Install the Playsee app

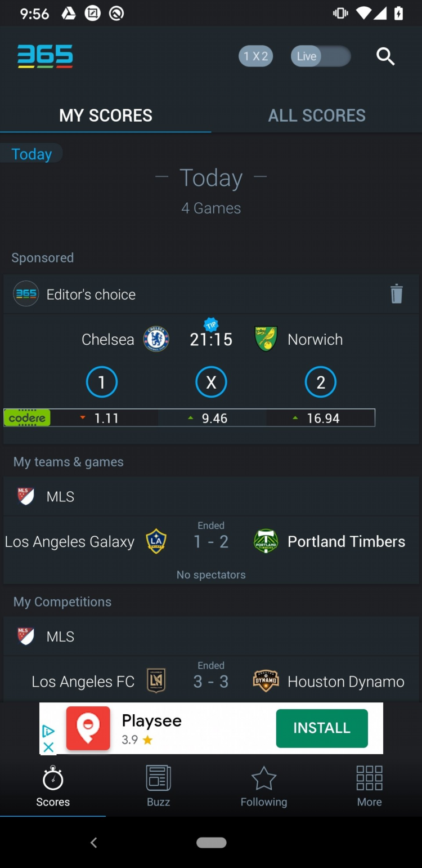[x=322, y=728]
